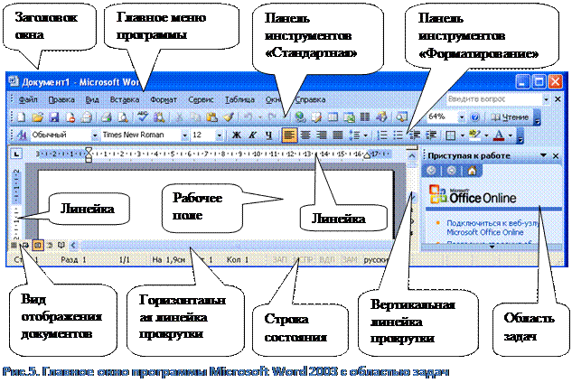Viewport: 572px width, 392px height.
Task: Click the numbered list icon
Action: pyautogui.click(x=382, y=135)
